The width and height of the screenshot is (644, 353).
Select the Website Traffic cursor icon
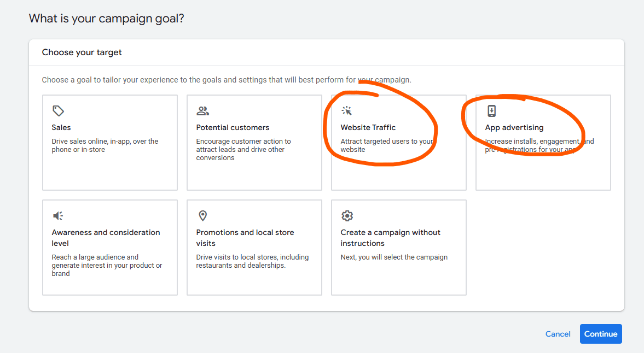pos(347,110)
